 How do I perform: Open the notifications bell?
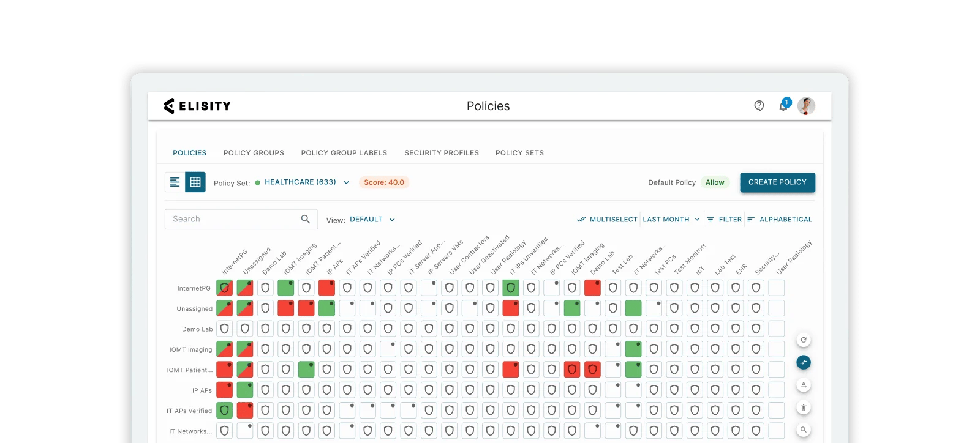tap(783, 106)
